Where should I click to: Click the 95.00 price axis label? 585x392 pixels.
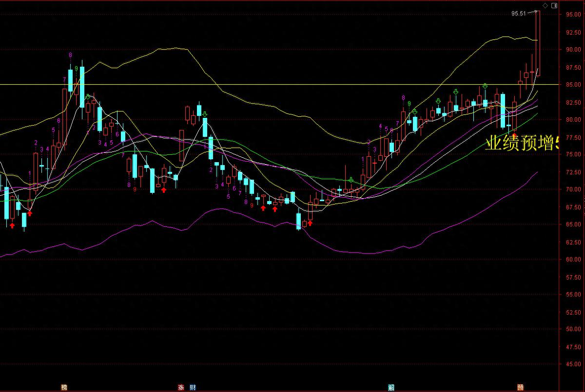(x=573, y=14)
